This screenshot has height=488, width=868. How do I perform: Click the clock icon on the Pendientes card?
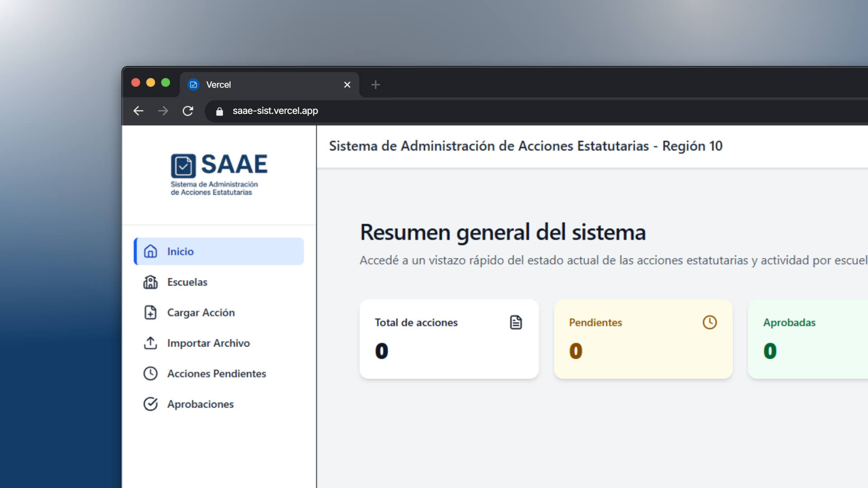point(709,322)
